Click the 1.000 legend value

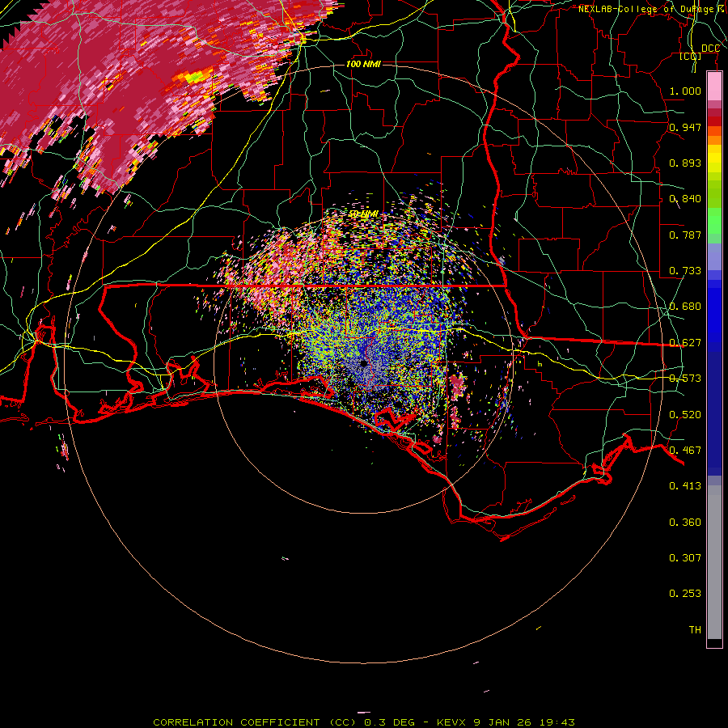click(685, 91)
